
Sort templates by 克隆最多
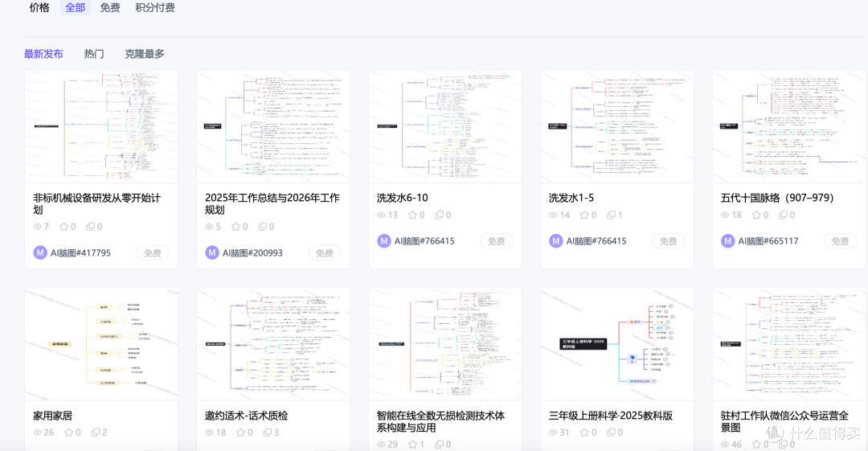(145, 54)
